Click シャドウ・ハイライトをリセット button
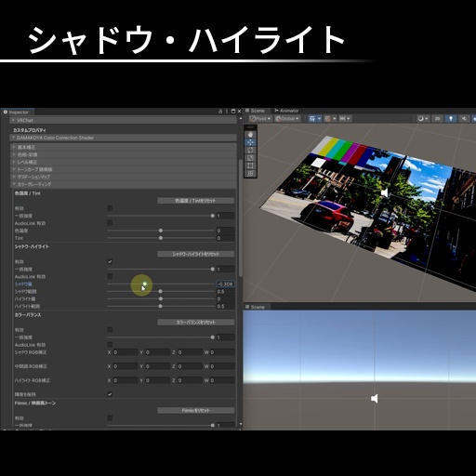The width and height of the screenshot is (476, 476). [196, 254]
